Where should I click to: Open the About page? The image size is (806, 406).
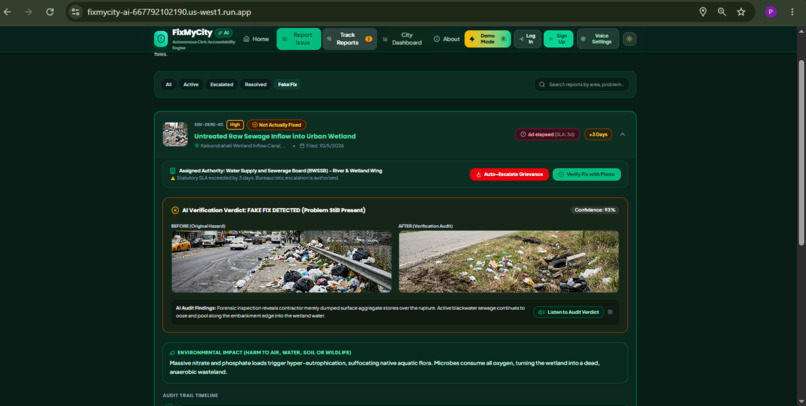(447, 39)
